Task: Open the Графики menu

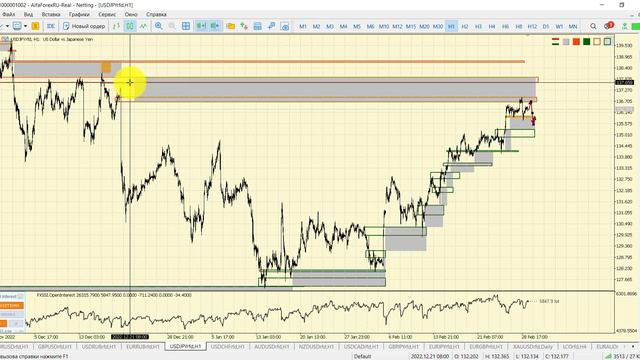Action: (x=79, y=14)
